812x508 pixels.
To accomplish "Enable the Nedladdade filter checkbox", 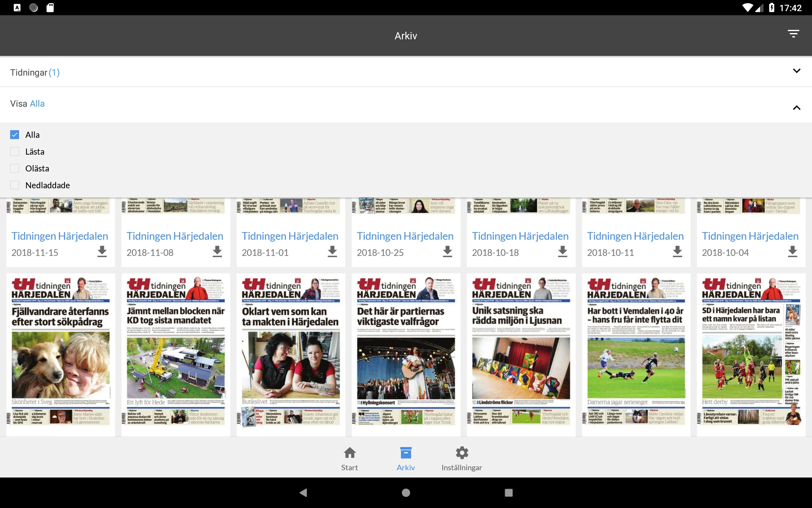I will click(x=14, y=185).
